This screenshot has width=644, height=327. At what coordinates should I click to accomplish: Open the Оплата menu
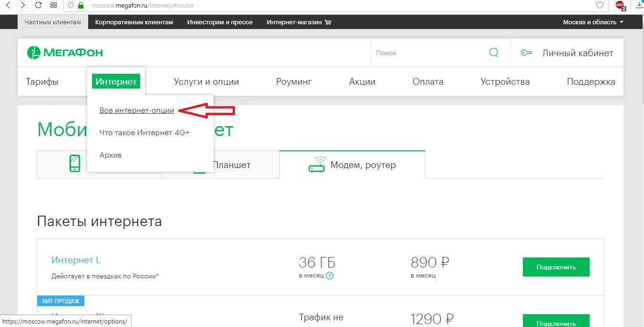point(428,81)
